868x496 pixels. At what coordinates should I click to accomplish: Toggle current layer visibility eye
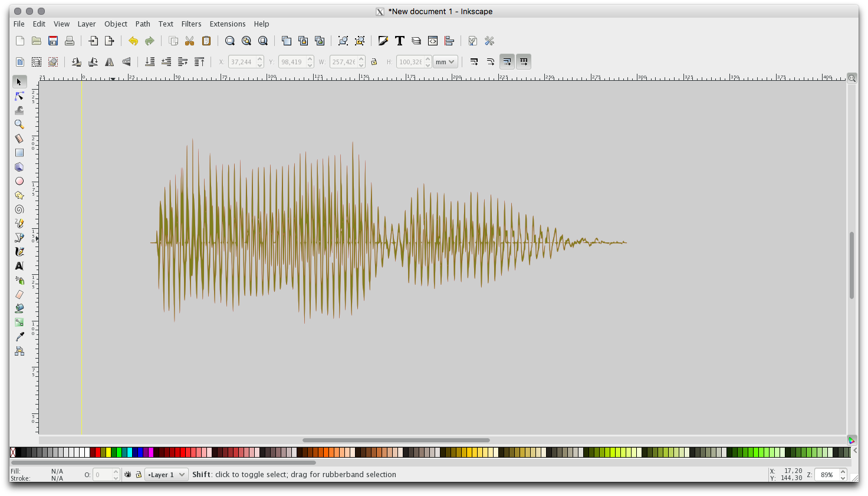[x=128, y=474]
